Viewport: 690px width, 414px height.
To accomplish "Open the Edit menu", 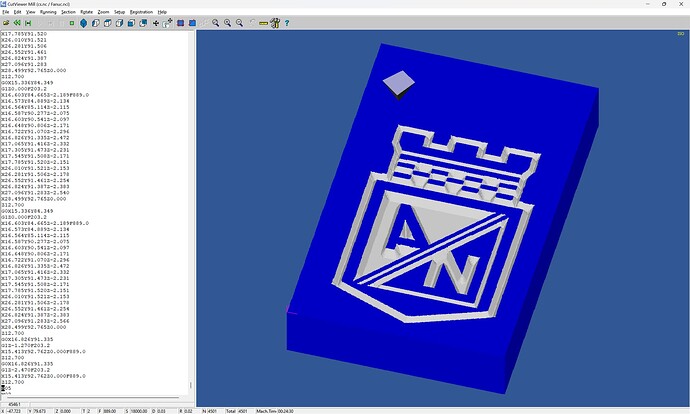I will pyautogui.click(x=17, y=12).
